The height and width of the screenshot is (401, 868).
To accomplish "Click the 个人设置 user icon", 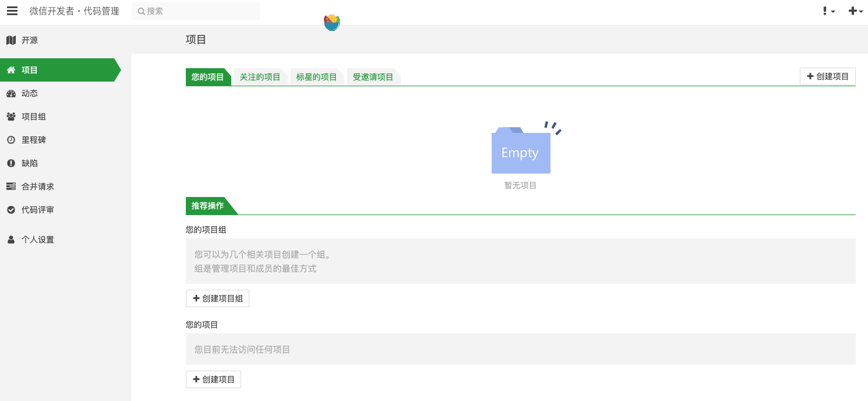I will [11, 240].
